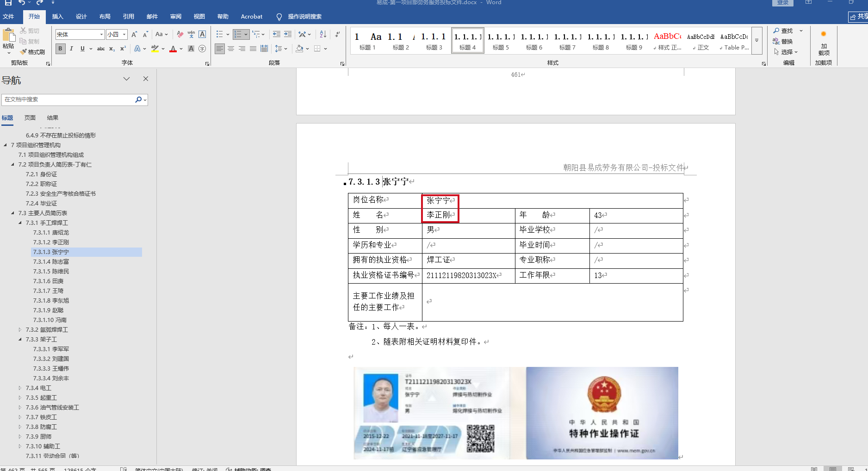Click the 替换 (Replace) button
868x471 pixels.
pyautogui.click(x=783, y=41)
